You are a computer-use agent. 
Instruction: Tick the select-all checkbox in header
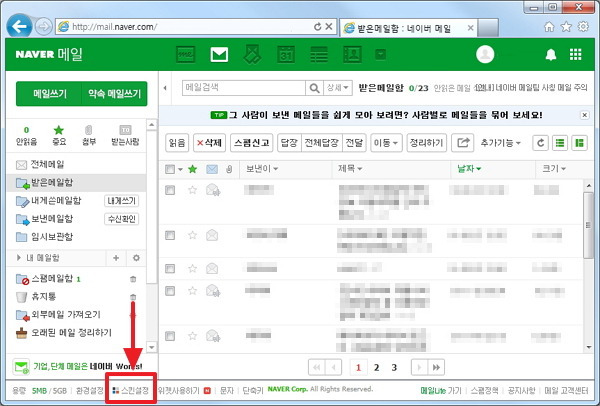[x=170, y=169]
